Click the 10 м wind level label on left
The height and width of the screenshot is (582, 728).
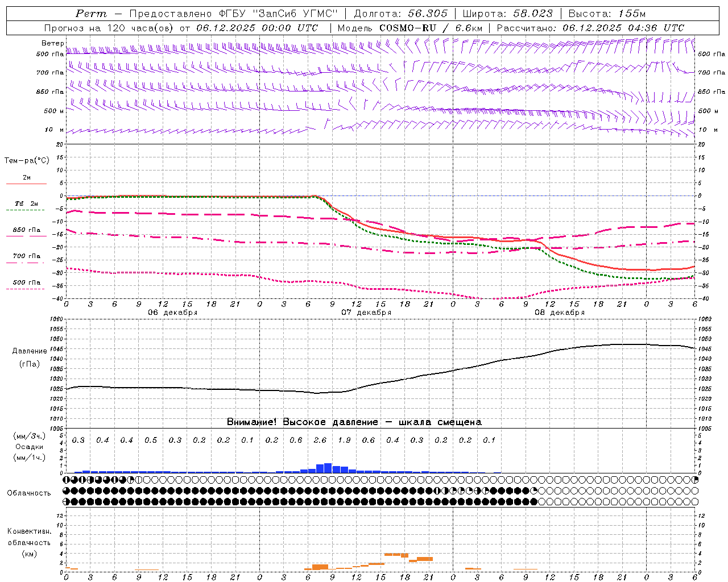tap(55, 130)
